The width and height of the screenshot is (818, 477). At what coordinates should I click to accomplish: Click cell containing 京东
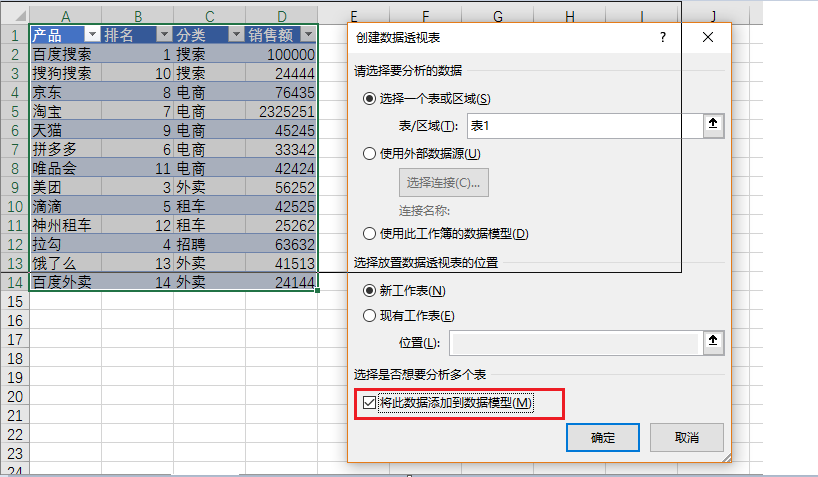click(x=66, y=92)
